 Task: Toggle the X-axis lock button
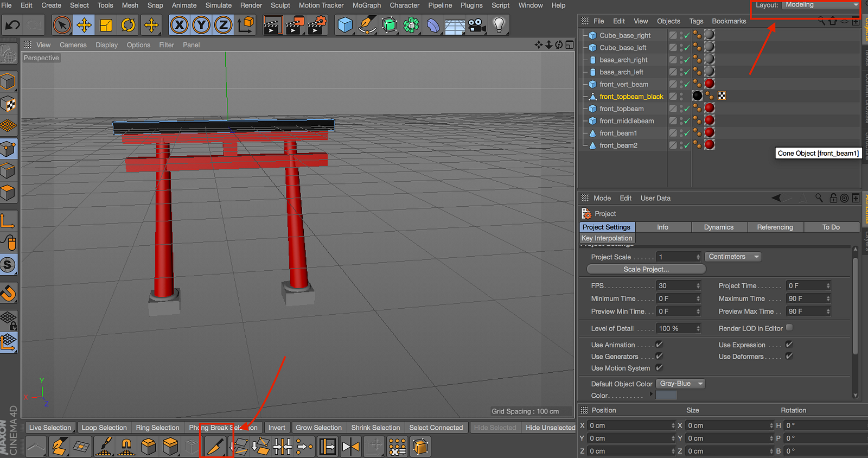(x=180, y=25)
